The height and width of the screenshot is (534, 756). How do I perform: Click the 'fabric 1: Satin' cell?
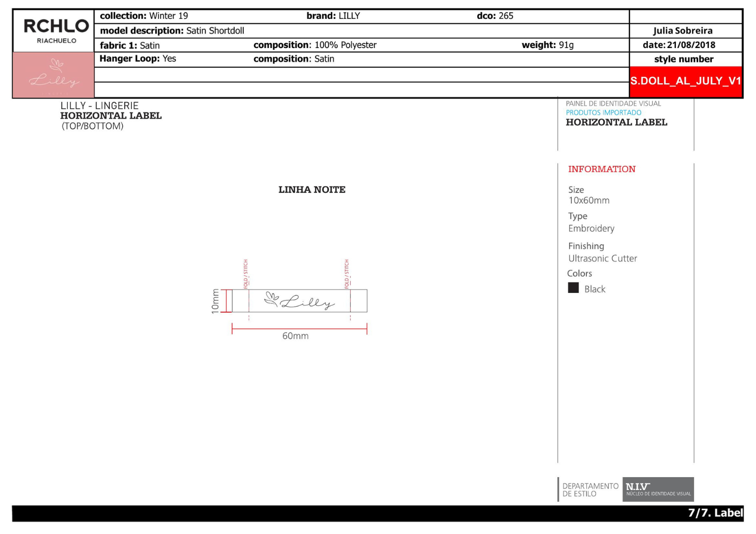[x=130, y=46]
